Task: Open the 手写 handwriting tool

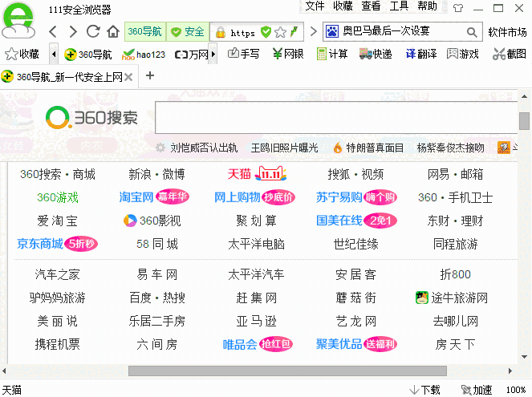Action: point(243,54)
